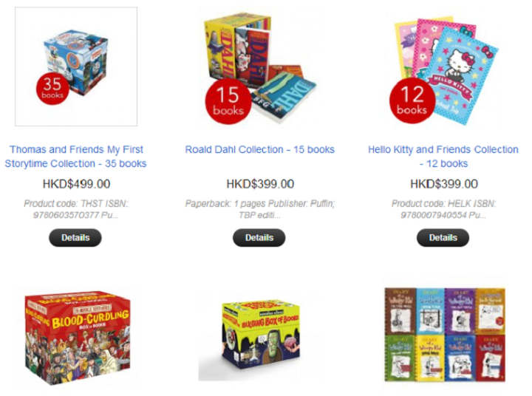Image resolution: width=532 pixels, height=396 pixels.
Task: Click the HKD$499.00 price text
Action: coord(76,184)
